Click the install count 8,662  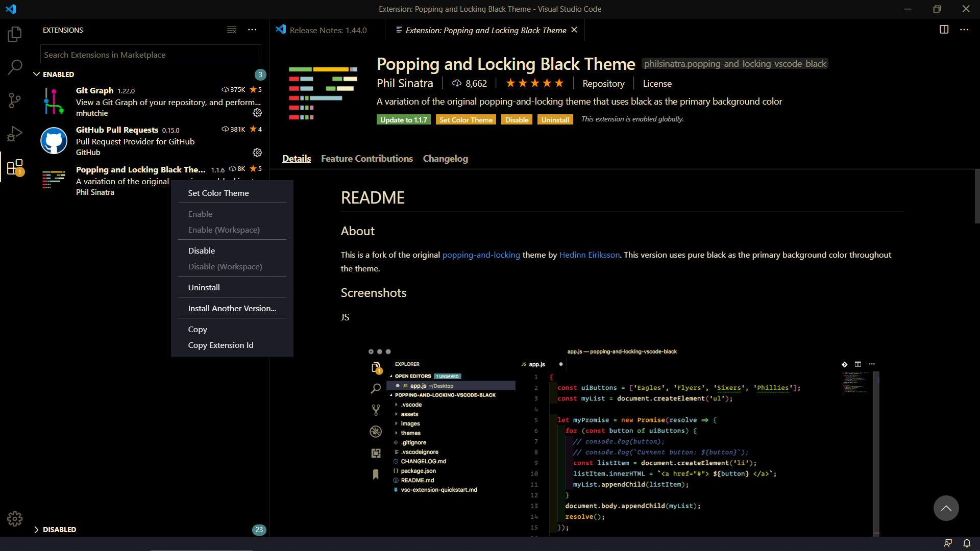click(469, 83)
